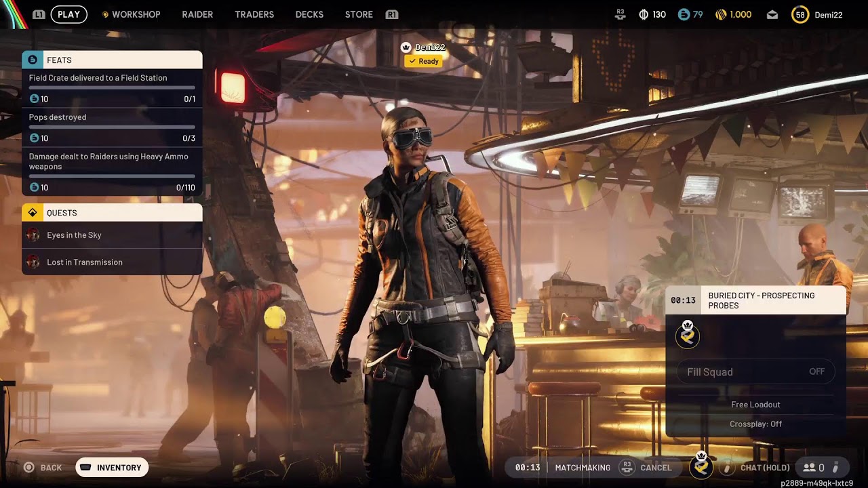Click the microphone icon after friends count
Screen dimensions: 868x488
click(x=836, y=468)
